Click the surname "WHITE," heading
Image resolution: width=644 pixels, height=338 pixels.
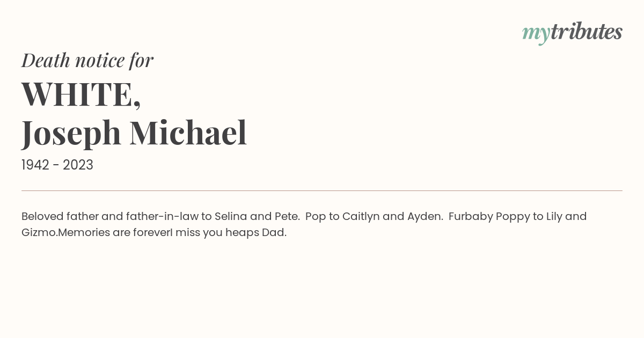tap(81, 94)
